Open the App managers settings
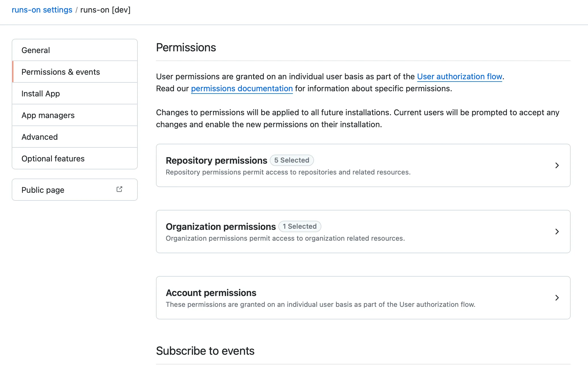 75,115
